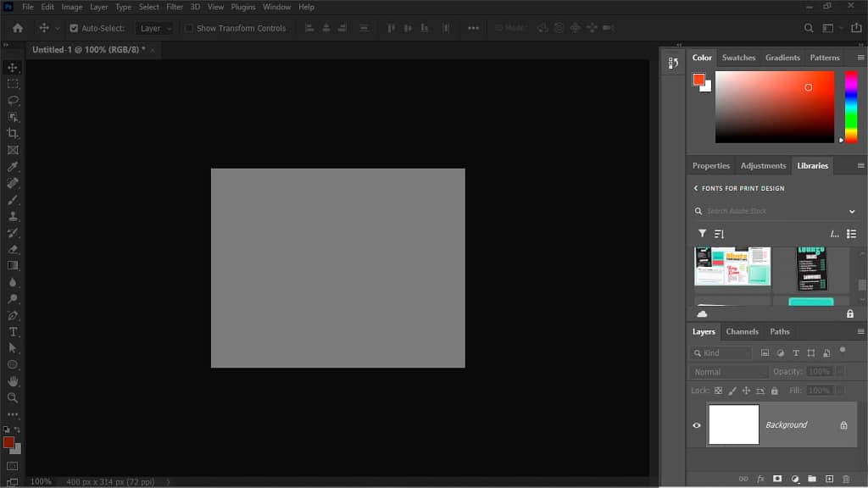Toggle filter for type layers

coord(796,353)
